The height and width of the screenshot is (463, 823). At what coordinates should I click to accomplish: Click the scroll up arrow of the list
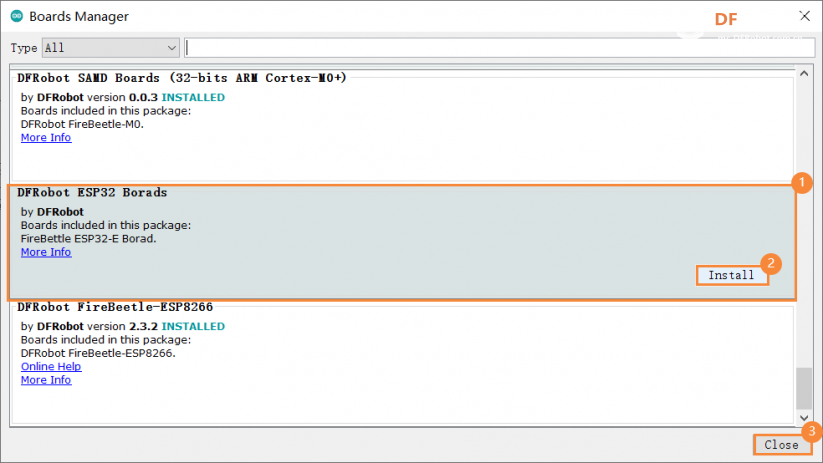804,74
